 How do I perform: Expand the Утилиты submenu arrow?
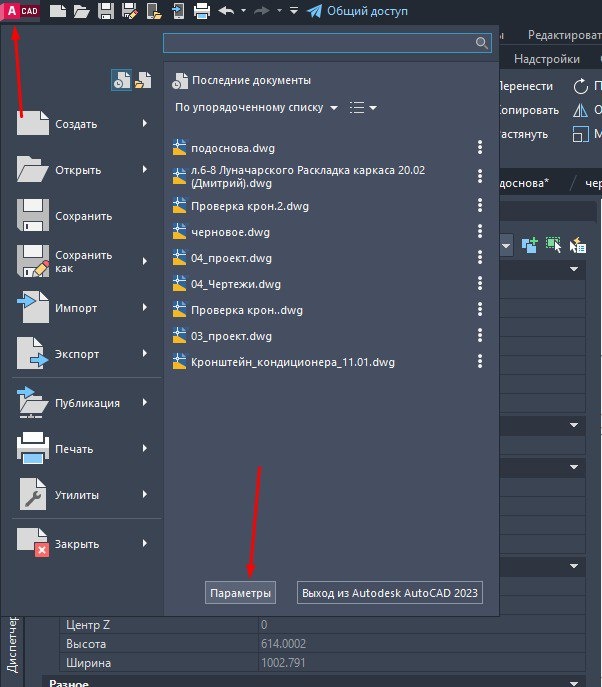[145, 494]
